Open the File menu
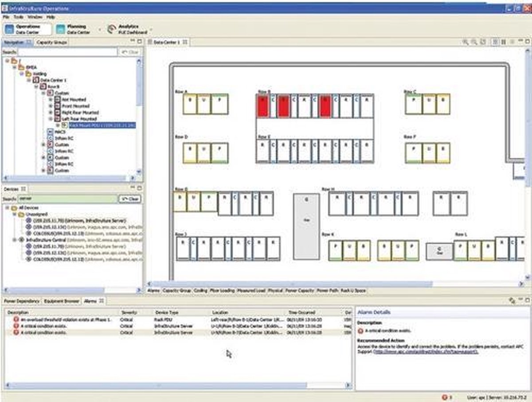Screen dimensions: 532x402 6,17
